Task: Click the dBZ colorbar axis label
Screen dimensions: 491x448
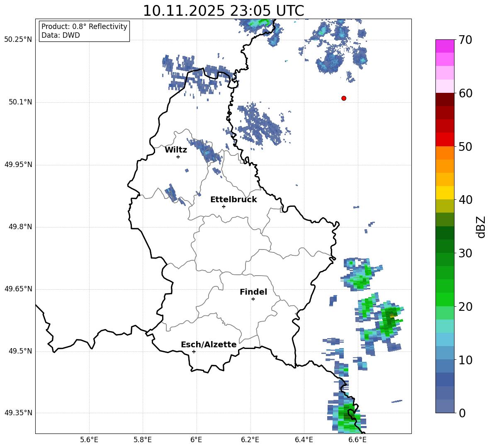Action: (x=481, y=227)
